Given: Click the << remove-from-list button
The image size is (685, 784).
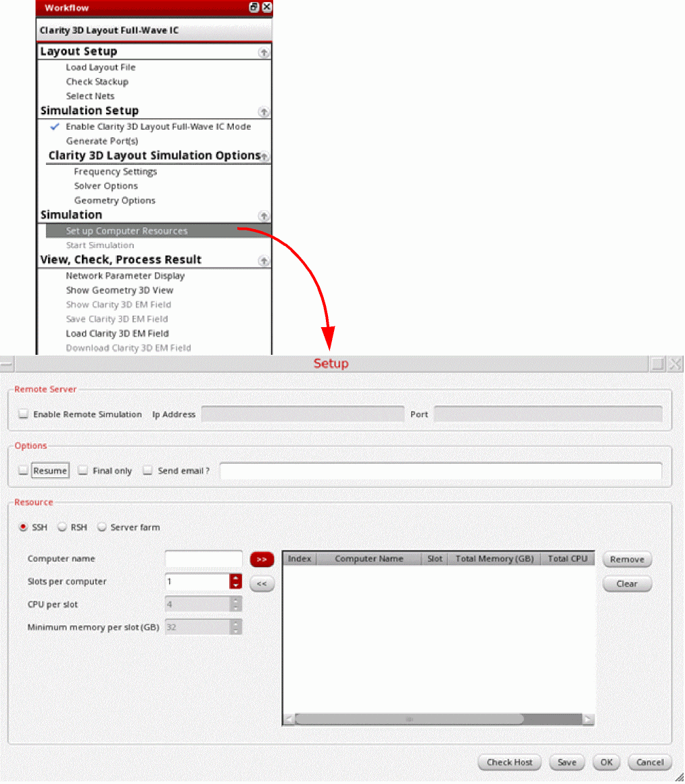Looking at the screenshot, I should coord(262,583).
